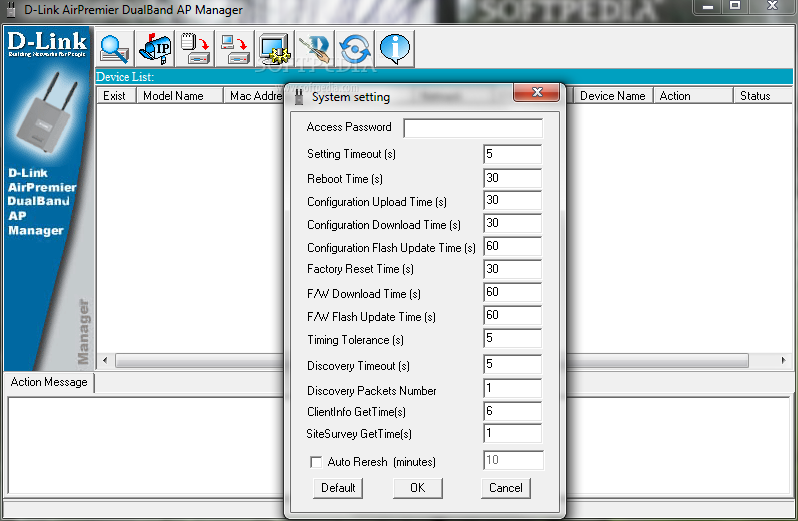The height and width of the screenshot is (521, 798).
Task: Close the System setting dialog
Action: [x=537, y=92]
